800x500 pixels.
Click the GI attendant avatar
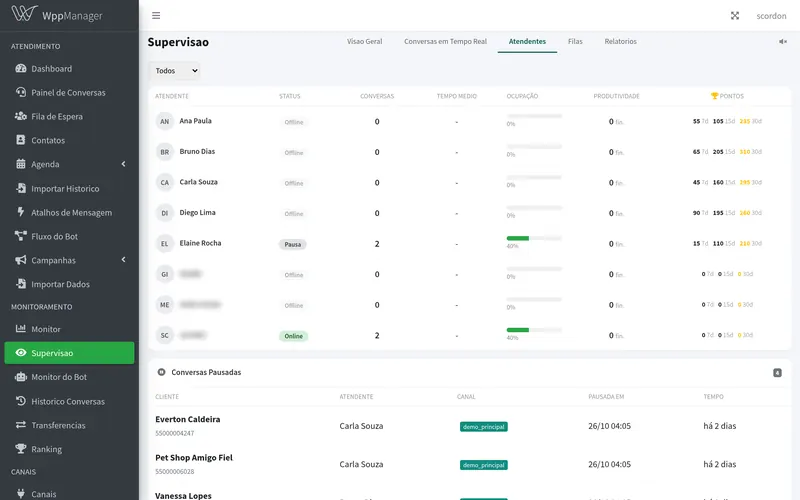(165, 274)
